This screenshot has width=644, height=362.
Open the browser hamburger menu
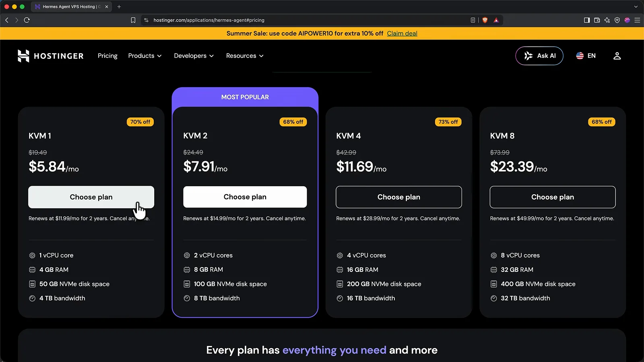tap(637, 20)
